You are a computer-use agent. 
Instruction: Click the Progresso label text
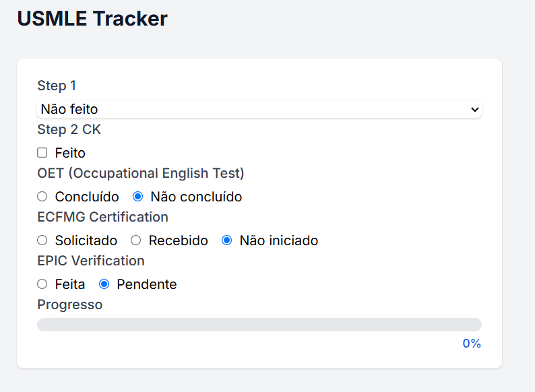[x=70, y=304]
